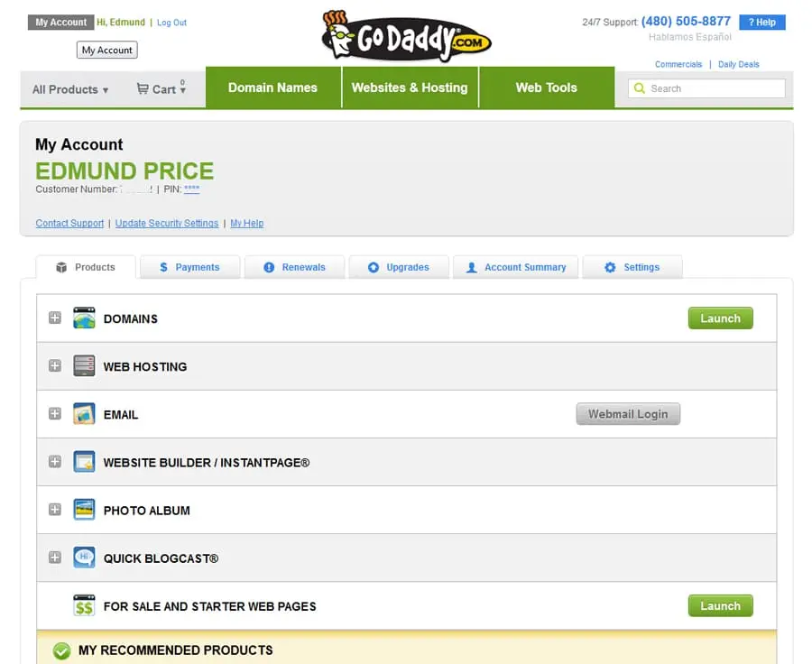Click the Website Builder icon
This screenshot has width=812, height=664.
point(84,462)
